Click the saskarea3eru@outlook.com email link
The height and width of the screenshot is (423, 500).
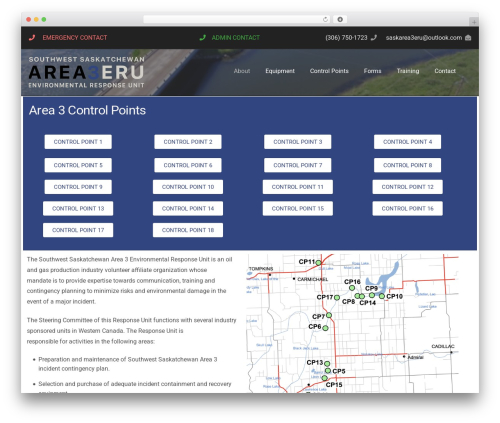point(424,38)
